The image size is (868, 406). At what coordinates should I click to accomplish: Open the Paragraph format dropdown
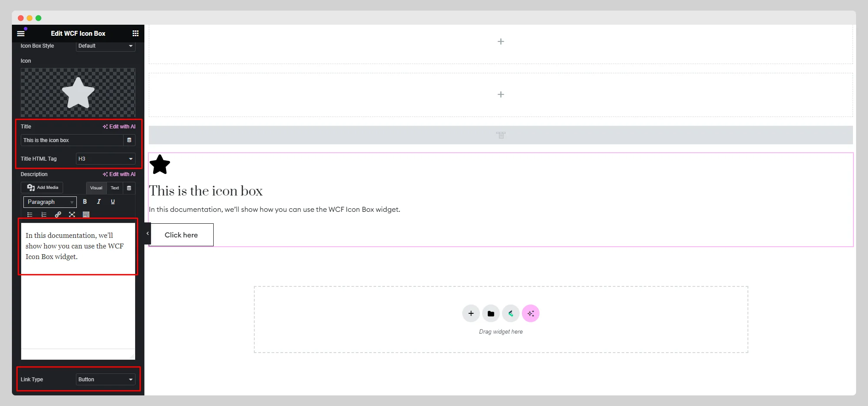pyautogui.click(x=50, y=202)
